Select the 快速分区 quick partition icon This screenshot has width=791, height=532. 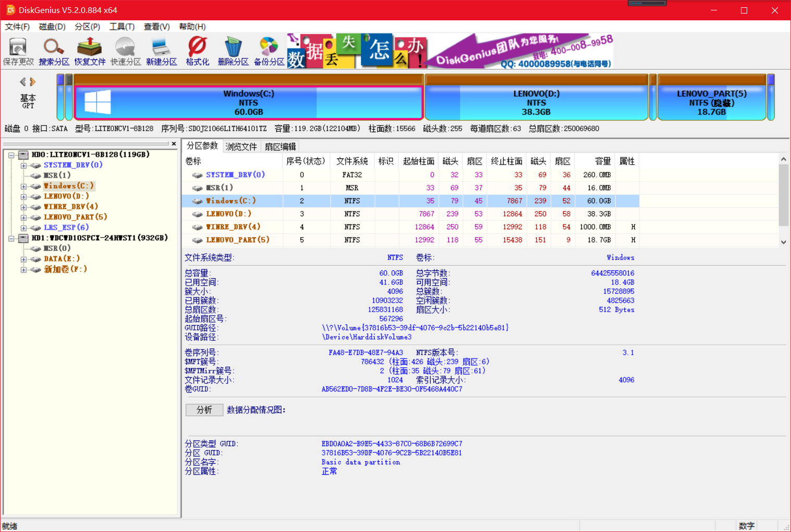click(x=126, y=52)
